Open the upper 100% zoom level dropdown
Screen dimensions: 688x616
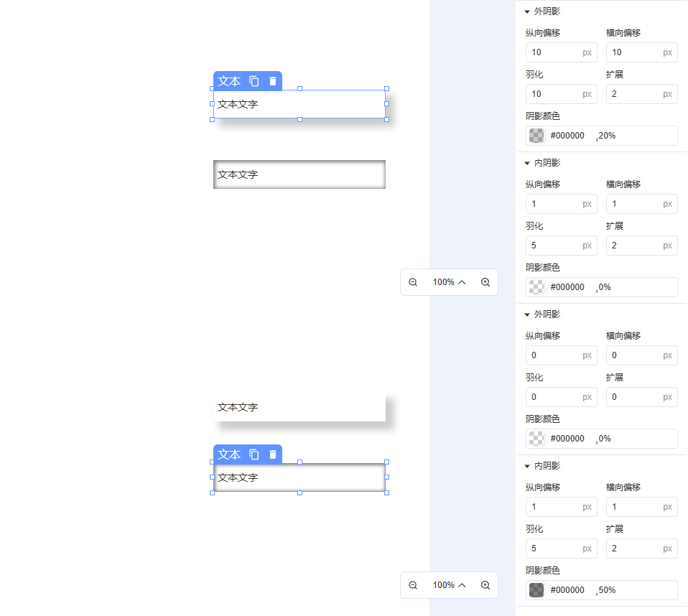click(450, 282)
